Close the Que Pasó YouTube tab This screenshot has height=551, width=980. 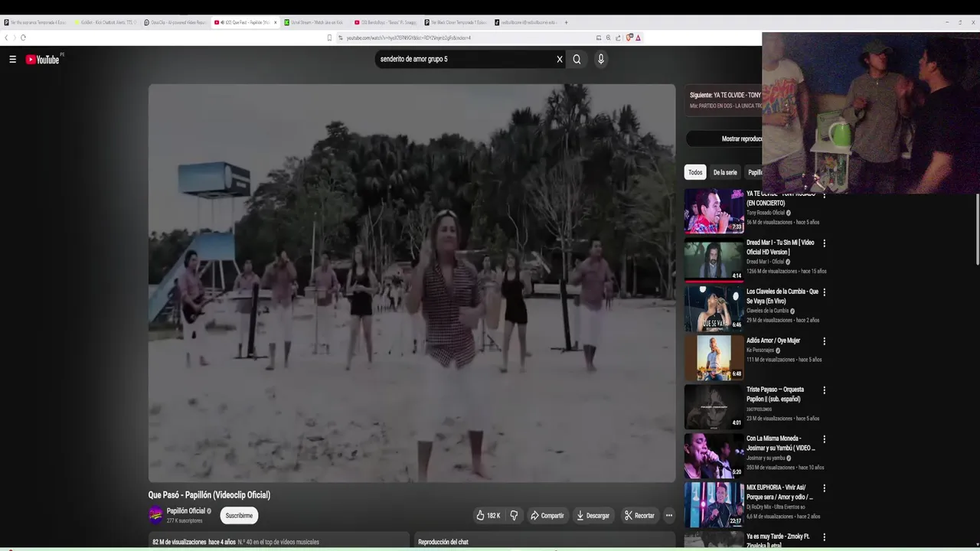tap(276, 22)
